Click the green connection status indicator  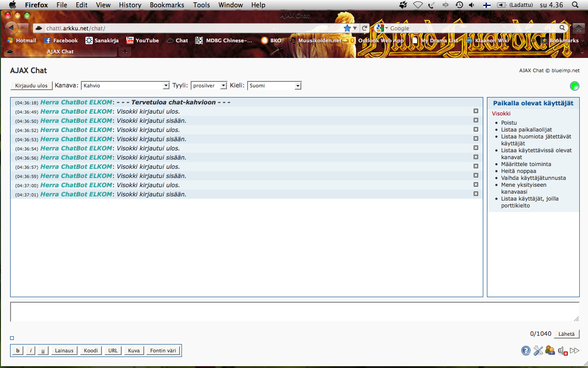click(x=574, y=86)
